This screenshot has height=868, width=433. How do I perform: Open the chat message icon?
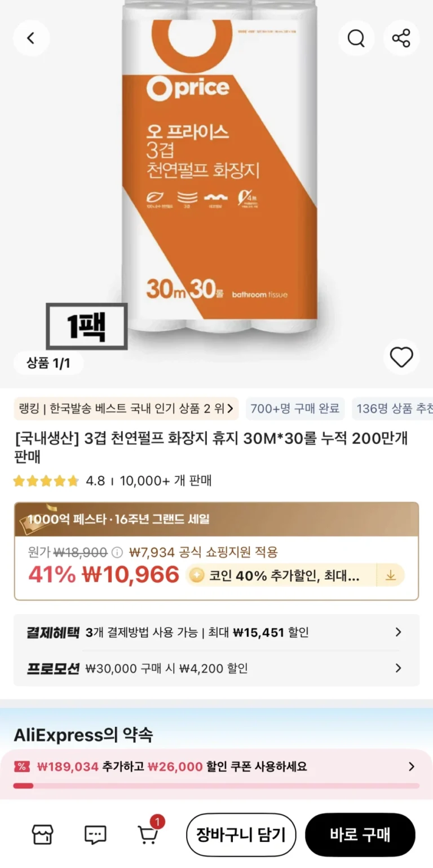click(x=95, y=835)
